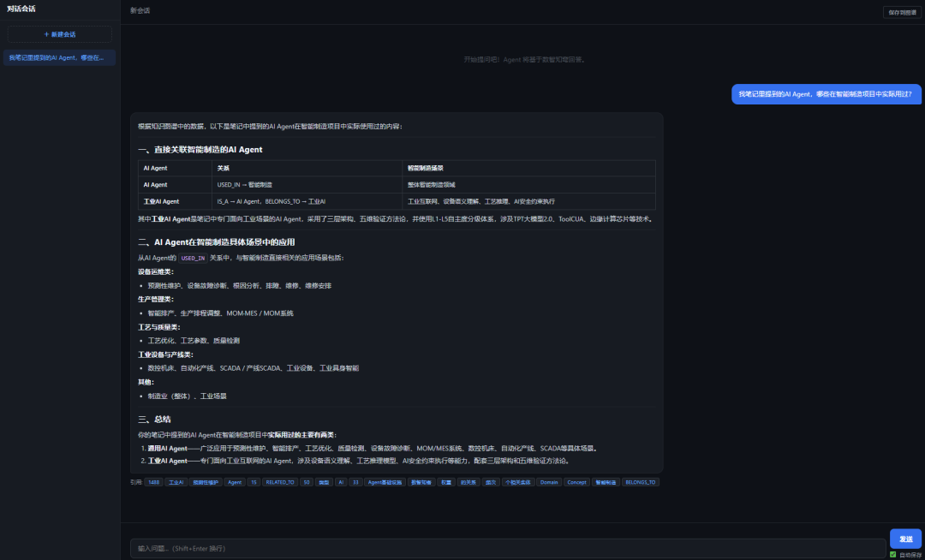
Task: Click the RELATED_TO citation tag
Action: coord(279,482)
